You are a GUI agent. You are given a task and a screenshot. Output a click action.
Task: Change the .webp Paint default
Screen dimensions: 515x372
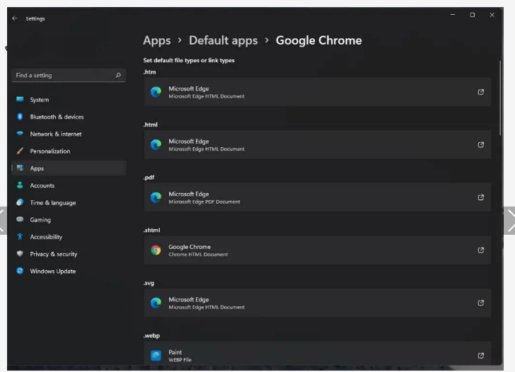(317, 353)
